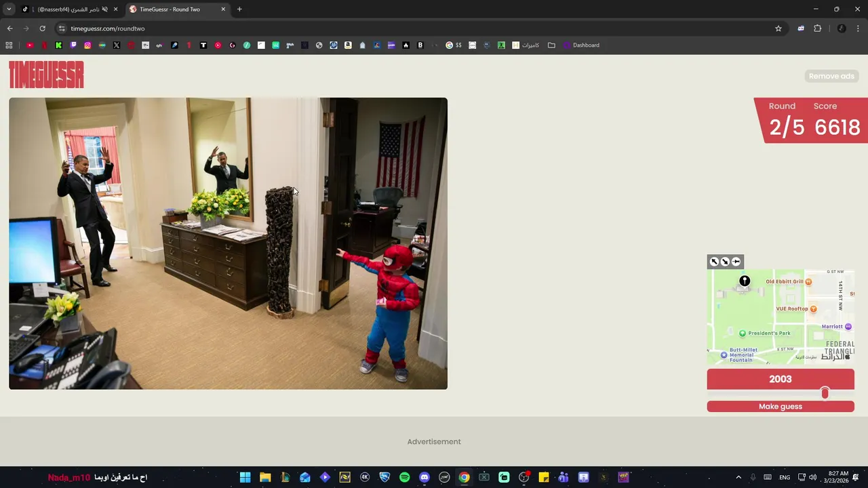The height and width of the screenshot is (488, 868).
Task: Select TimeGuessr Round Two tab
Action: (x=176, y=9)
